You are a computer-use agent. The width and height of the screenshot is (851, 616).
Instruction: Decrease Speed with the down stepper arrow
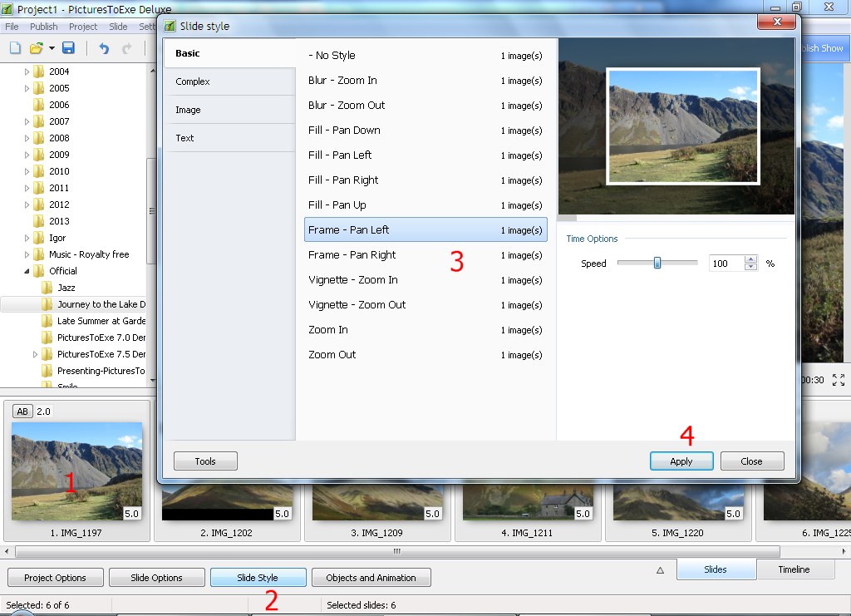[x=750, y=267]
